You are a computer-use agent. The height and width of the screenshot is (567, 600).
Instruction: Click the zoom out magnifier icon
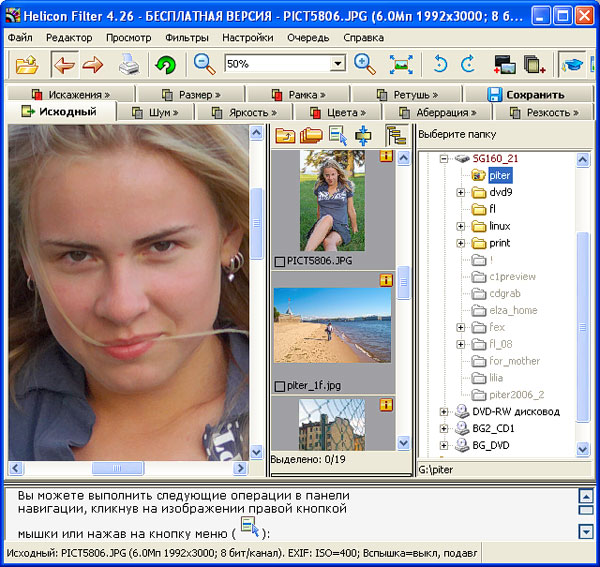tap(205, 64)
